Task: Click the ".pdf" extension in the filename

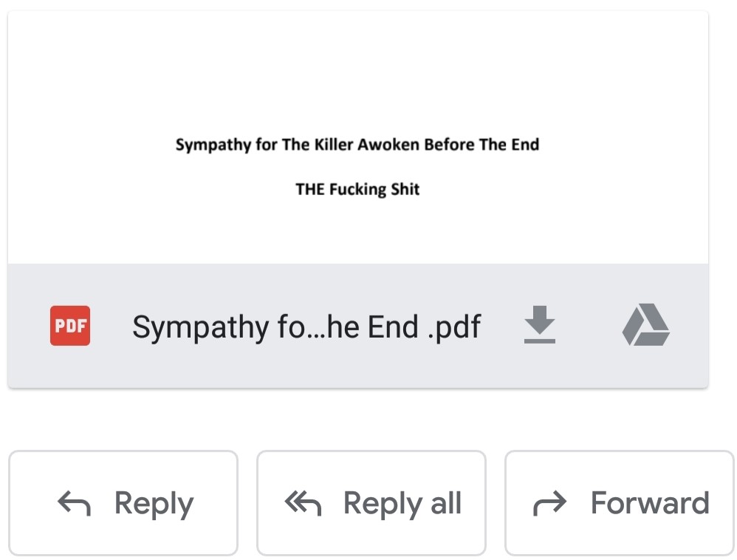Action: [x=454, y=326]
